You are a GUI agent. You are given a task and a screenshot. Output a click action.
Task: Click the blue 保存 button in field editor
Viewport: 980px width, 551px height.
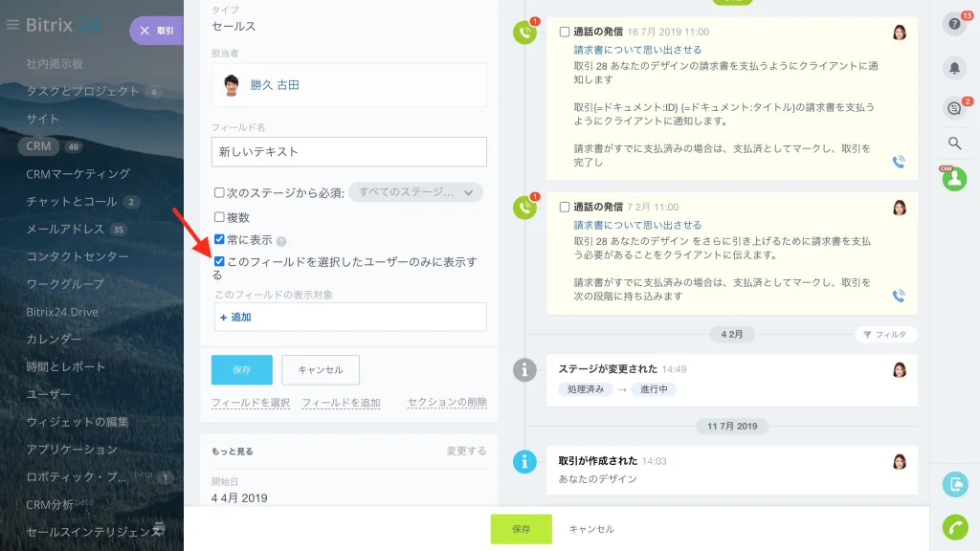242,370
